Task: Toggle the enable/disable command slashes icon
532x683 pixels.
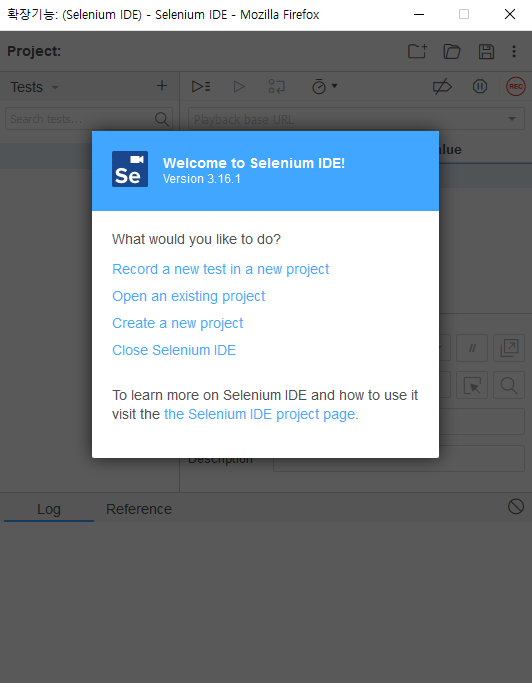Action: 472,348
